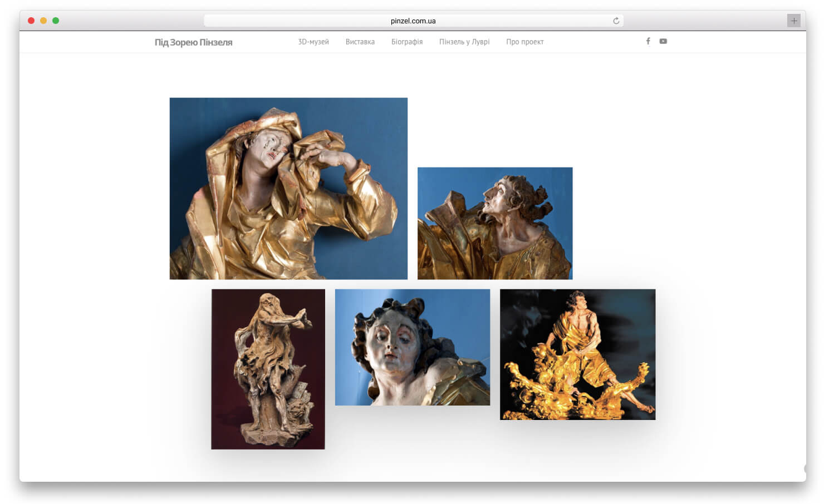Navigate to the Біографія section

(x=407, y=42)
